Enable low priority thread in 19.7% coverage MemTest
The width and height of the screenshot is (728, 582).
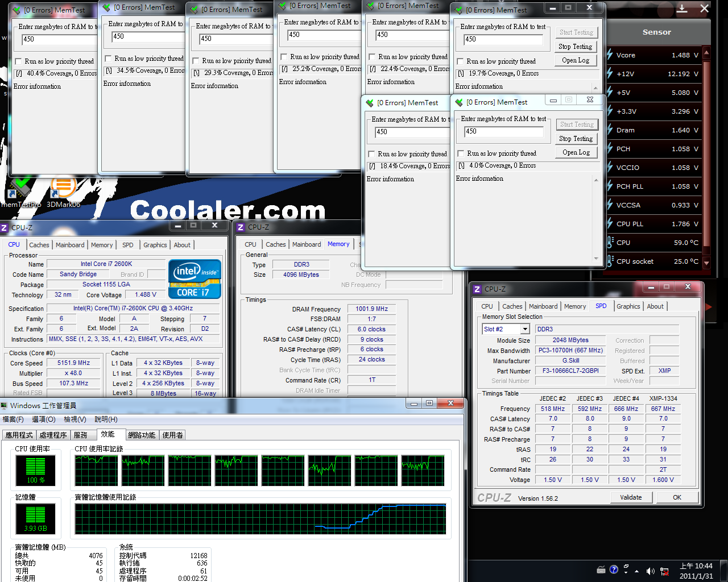click(460, 61)
